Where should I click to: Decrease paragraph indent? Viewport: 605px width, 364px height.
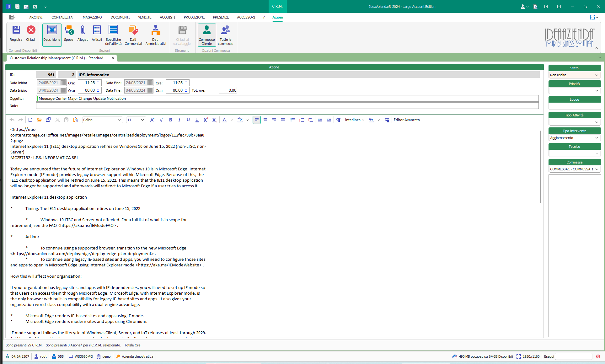click(320, 120)
